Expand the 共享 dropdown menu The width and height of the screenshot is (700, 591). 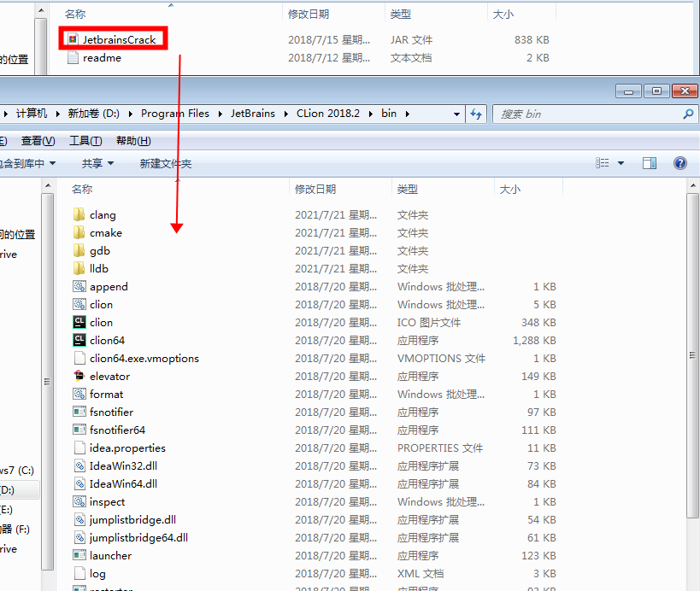(97, 163)
